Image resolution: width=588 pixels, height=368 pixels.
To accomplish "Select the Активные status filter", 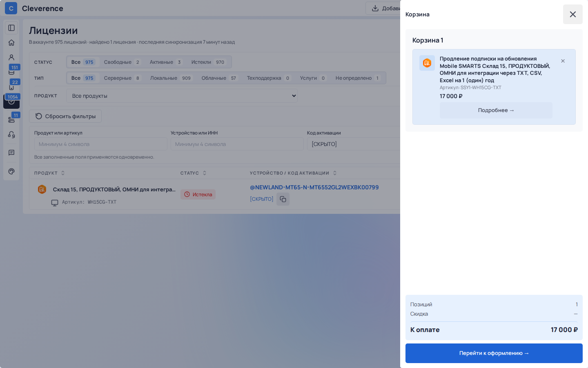I will click(x=165, y=62).
